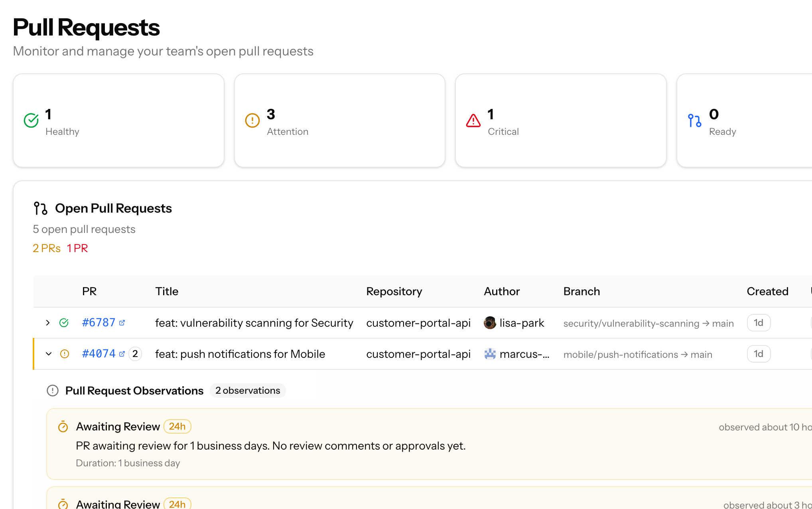Click the Pull Requests page heading
Screen dimensions: 812x509
click(86, 28)
